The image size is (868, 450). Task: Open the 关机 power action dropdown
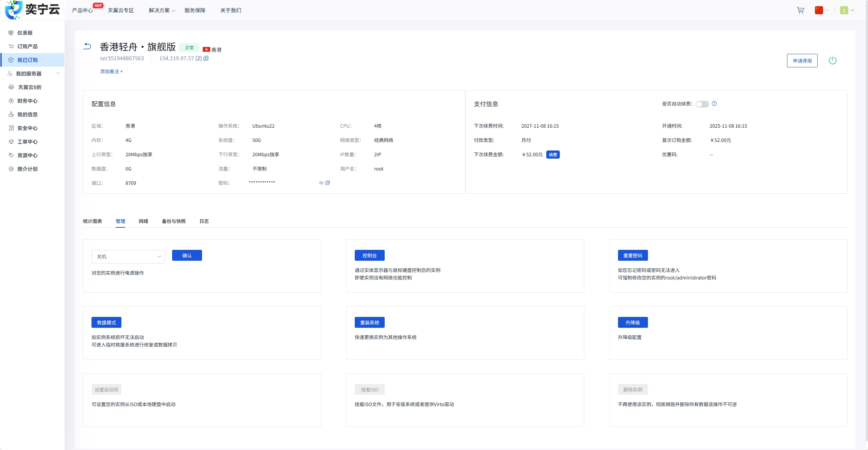coord(128,256)
